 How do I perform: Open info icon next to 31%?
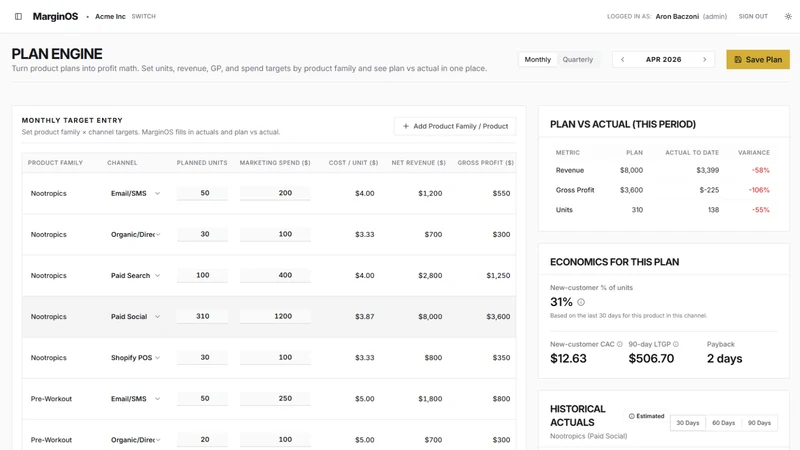pos(581,302)
